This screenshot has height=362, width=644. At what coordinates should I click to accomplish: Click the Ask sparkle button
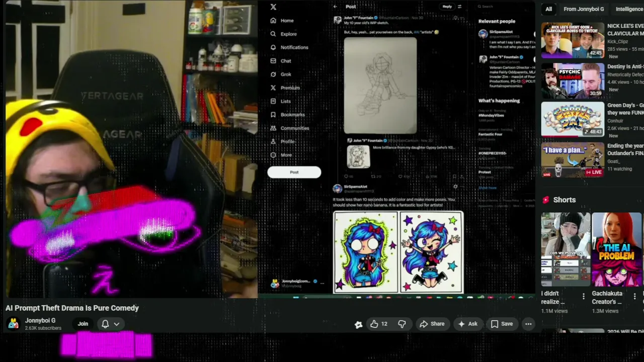point(467,324)
